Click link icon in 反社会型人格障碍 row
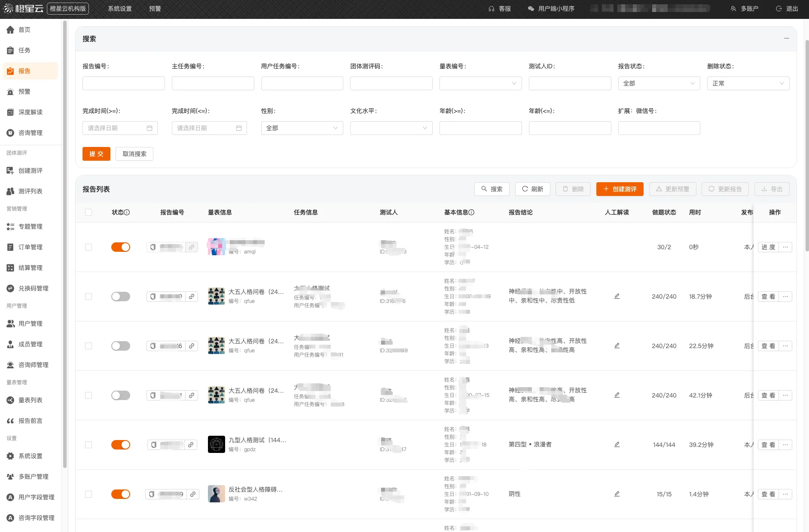Image resolution: width=809 pixels, height=532 pixels. coord(193,494)
